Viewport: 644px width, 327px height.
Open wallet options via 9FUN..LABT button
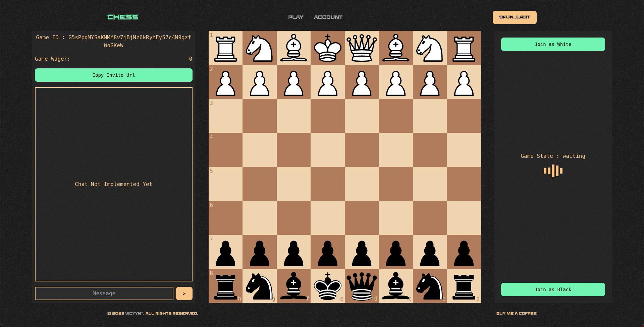coord(515,17)
